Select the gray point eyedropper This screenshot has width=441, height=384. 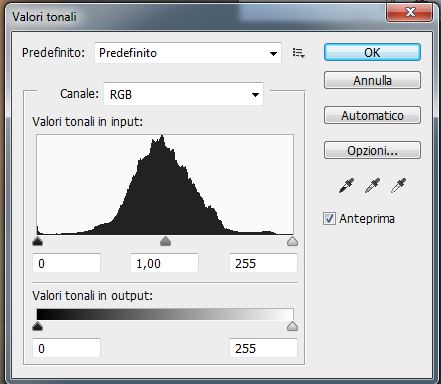point(372,185)
